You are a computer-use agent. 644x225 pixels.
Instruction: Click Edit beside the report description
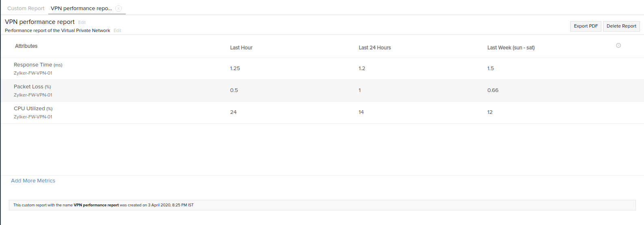[117, 30]
